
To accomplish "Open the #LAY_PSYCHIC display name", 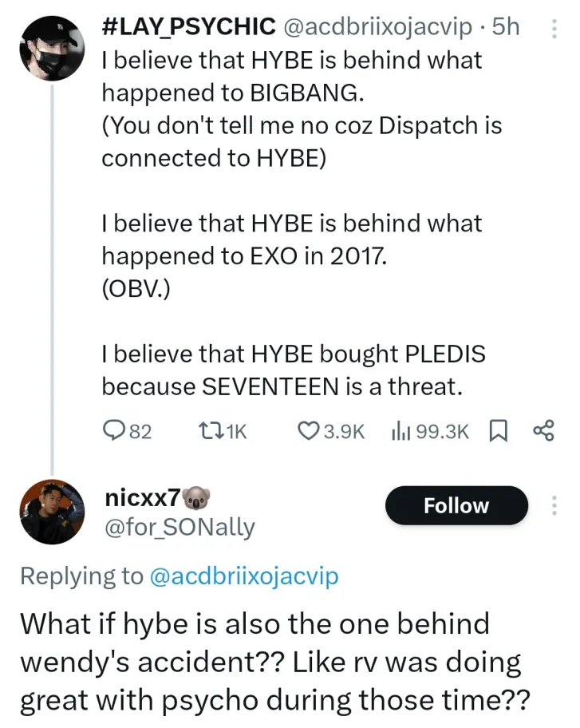I will coord(186,27).
